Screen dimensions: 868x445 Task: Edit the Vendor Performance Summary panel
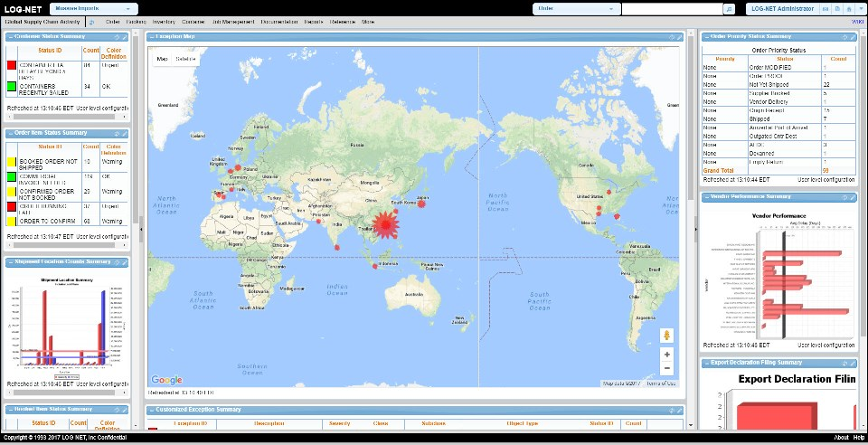pos(853,197)
